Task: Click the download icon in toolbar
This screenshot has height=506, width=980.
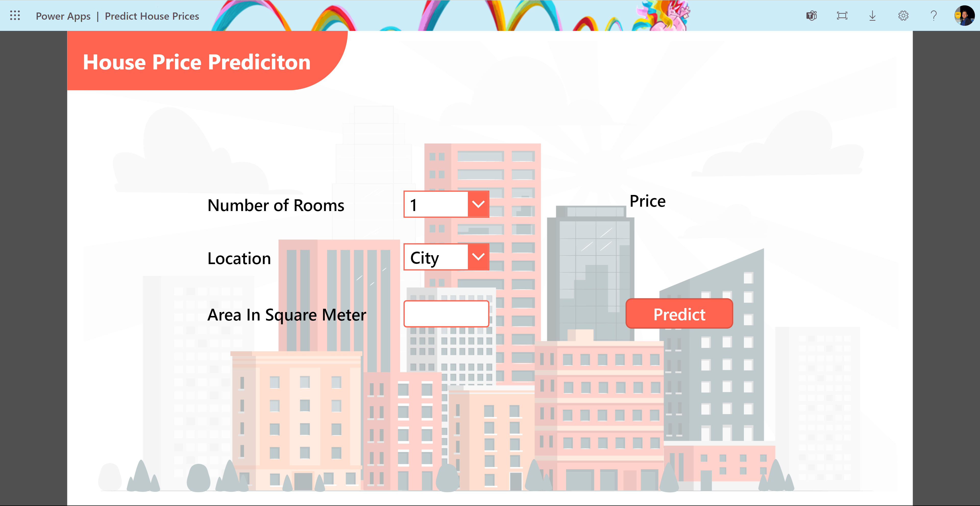Action: tap(872, 16)
